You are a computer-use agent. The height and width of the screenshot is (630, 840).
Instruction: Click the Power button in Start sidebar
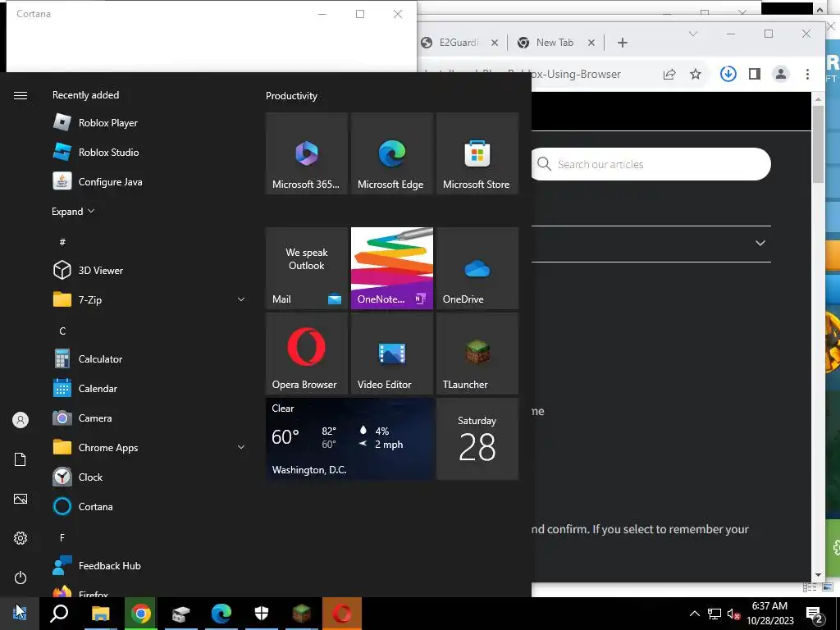pos(21,577)
